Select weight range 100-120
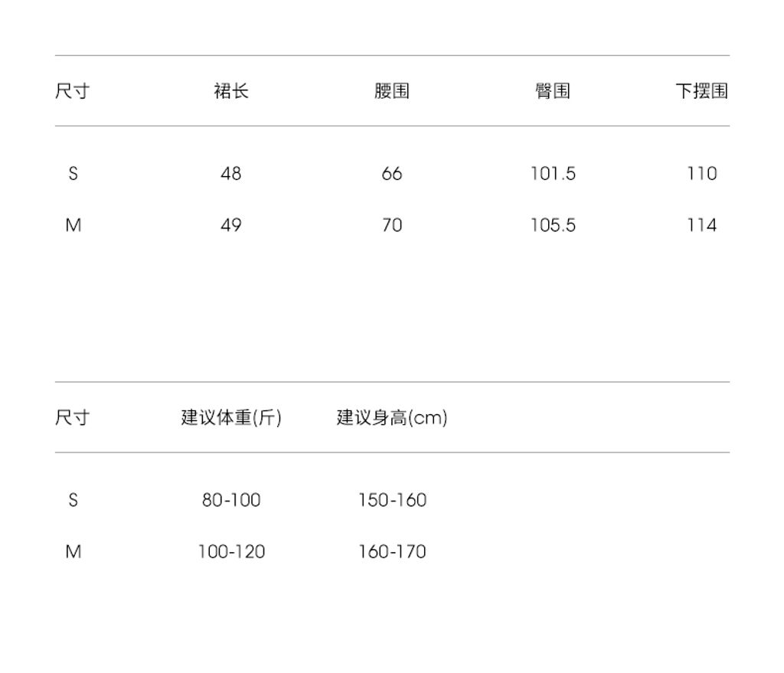Screen dimensions: 784x673 tap(231, 551)
